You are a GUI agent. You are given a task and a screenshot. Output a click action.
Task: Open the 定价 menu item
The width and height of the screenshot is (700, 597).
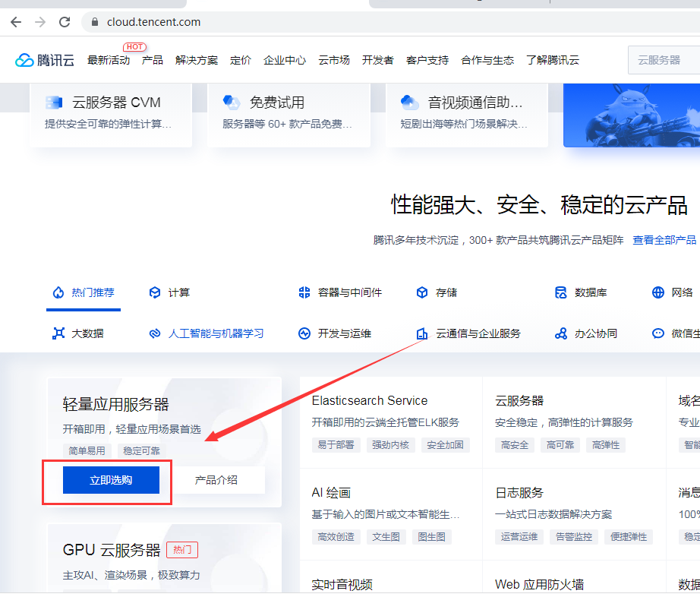(x=241, y=60)
